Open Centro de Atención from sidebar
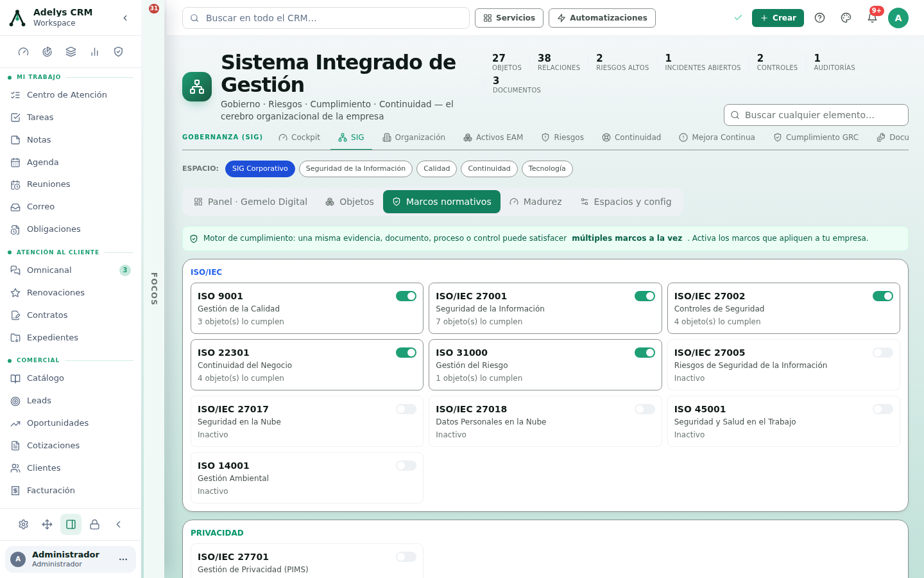 71,95
